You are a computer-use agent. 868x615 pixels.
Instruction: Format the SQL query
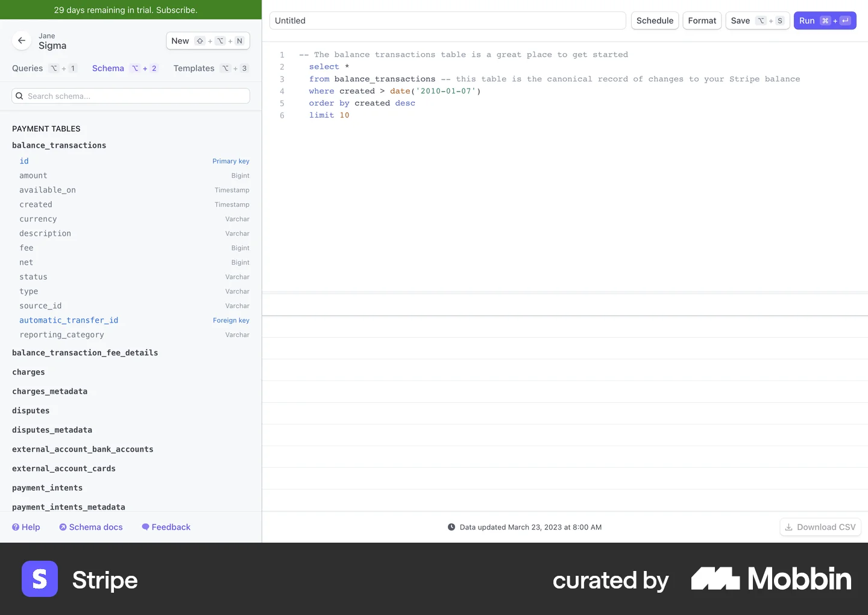702,20
